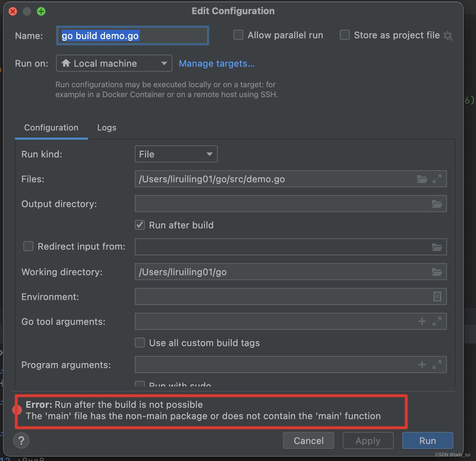476x461 pixels.
Task: Open help with the question mark button
Action: tap(21, 441)
